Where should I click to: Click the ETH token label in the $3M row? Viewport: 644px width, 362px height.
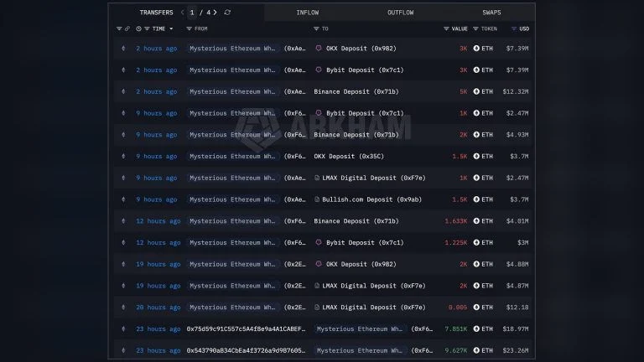(x=487, y=242)
